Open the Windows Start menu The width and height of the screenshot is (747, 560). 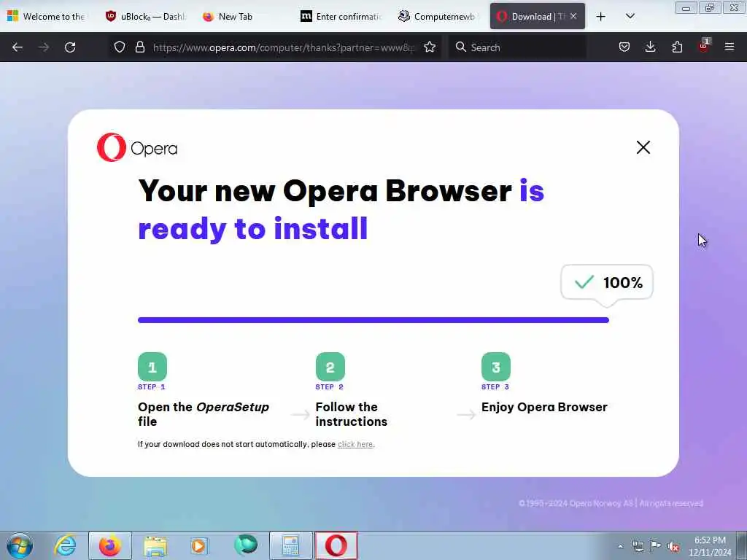pyautogui.click(x=20, y=545)
